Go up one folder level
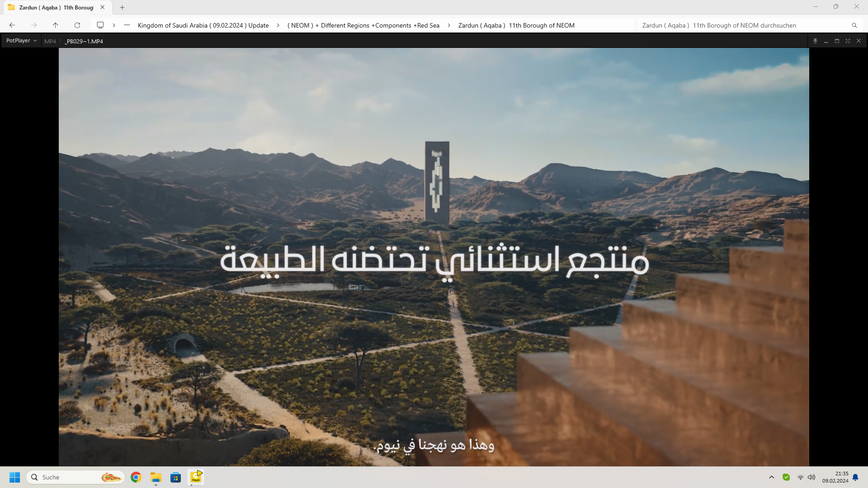 tap(56, 25)
